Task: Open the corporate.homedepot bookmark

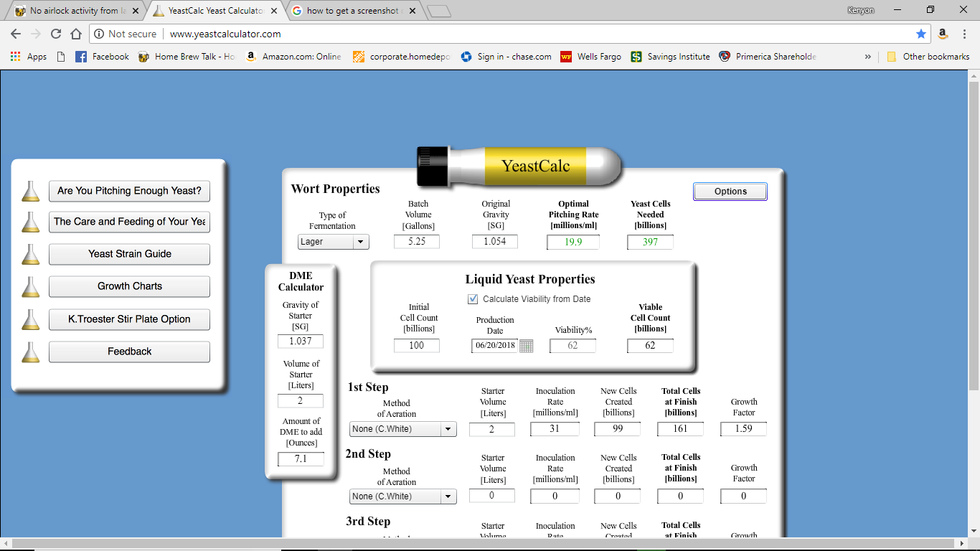Action: pyautogui.click(x=402, y=57)
